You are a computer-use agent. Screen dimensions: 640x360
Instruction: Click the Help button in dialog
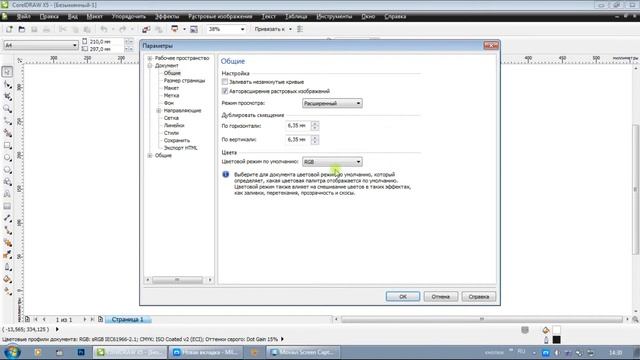479,297
